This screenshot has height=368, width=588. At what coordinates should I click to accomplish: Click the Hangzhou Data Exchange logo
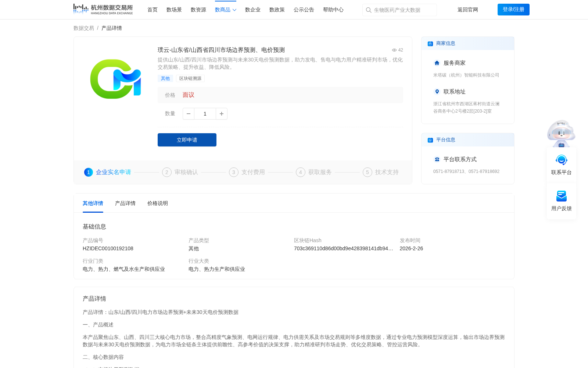(x=103, y=9)
